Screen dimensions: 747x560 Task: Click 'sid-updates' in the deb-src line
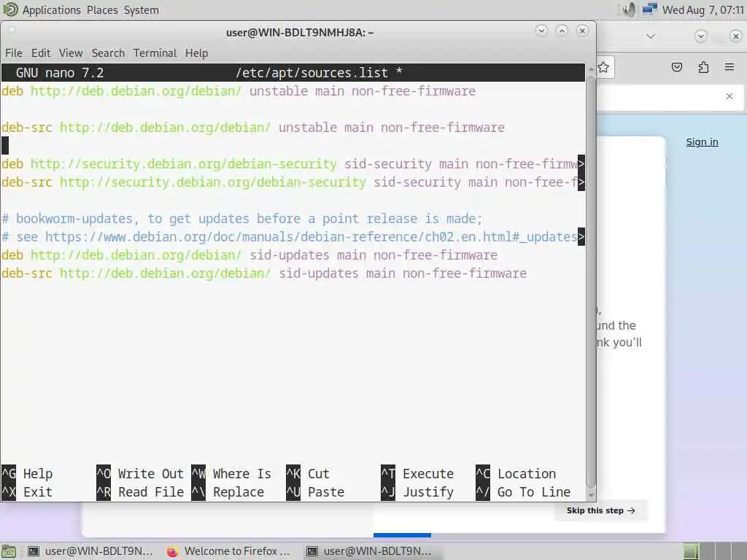[318, 273]
